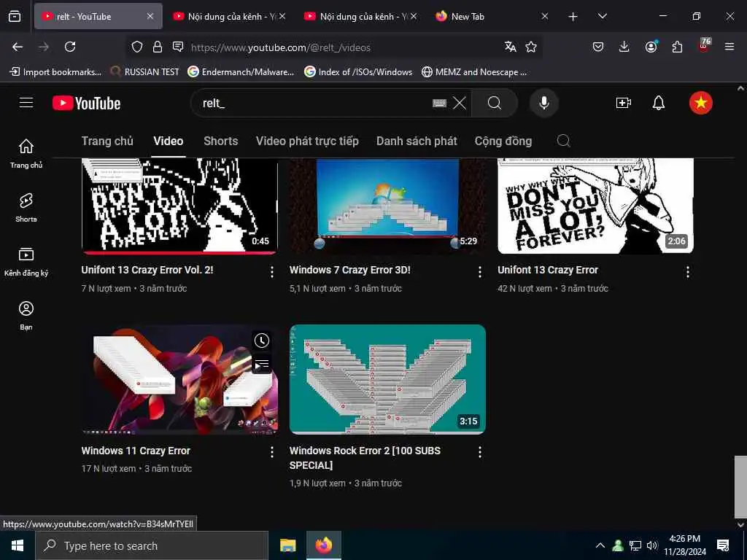Switch to New Tab browser tab
The height and width of the screenshot is (560, 747).
tap(492, 16)
